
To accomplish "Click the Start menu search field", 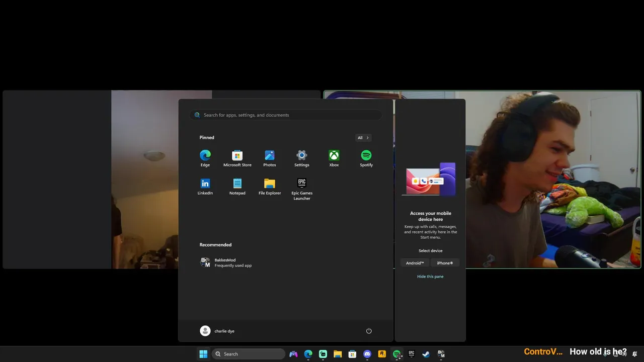I will point(286,115).
